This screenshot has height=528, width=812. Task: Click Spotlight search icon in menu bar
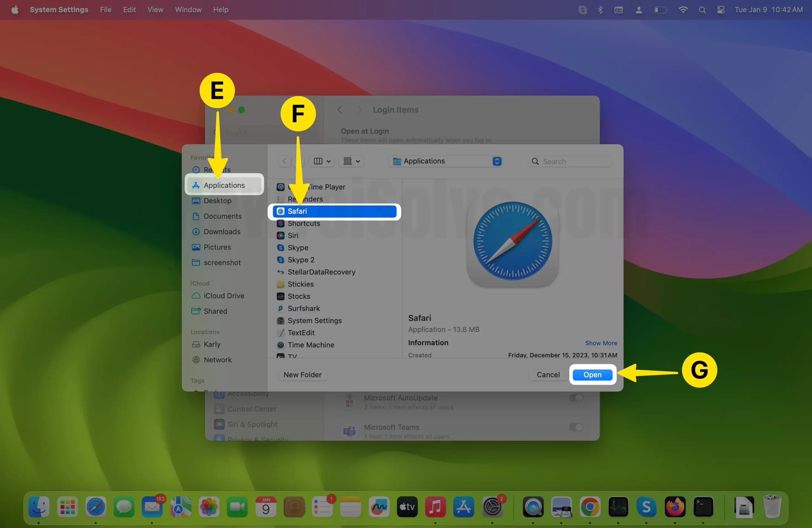pyautogui.click(x=702, y=10)
